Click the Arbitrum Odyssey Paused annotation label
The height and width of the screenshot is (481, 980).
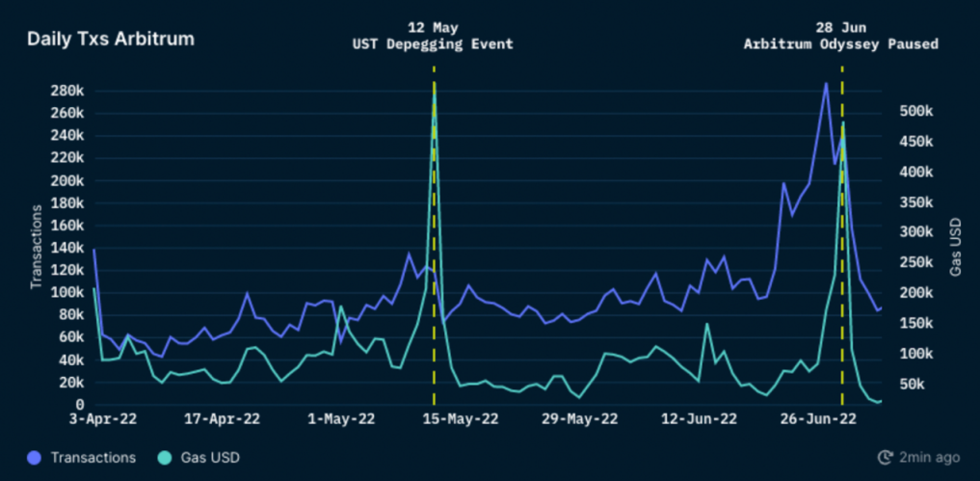point(840,44)
